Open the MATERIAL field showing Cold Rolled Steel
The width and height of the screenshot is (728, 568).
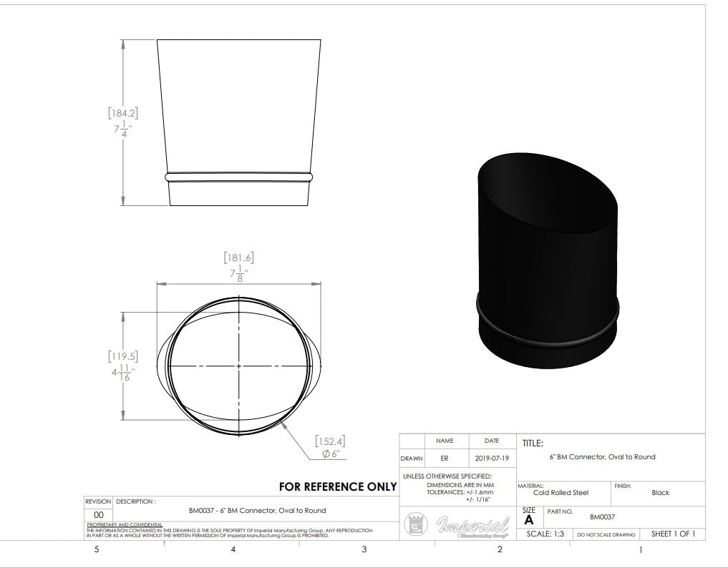point(562,491)
